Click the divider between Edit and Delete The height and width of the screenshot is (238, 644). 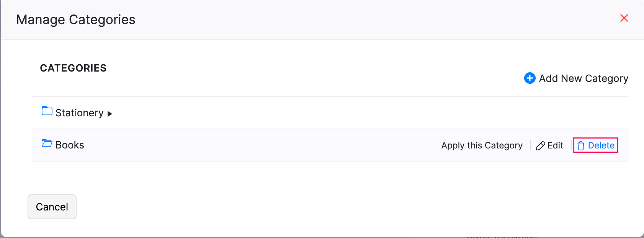[571, 145]
